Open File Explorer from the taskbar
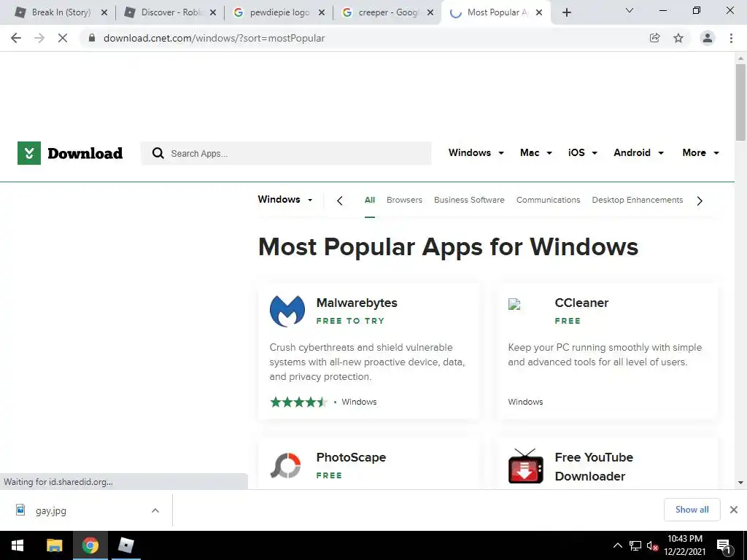Viewport: 747px width, 560px height. (x=54, y=545)
